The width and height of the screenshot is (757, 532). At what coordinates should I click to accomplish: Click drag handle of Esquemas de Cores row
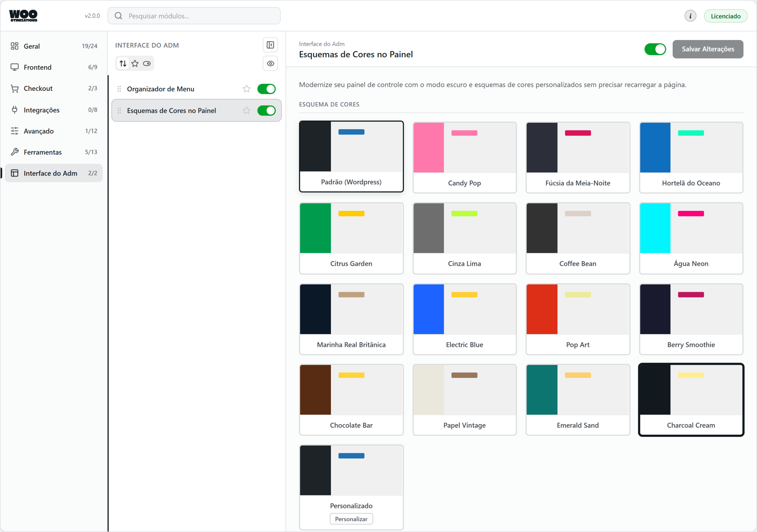pyautogui.click(x=119, y=111)
